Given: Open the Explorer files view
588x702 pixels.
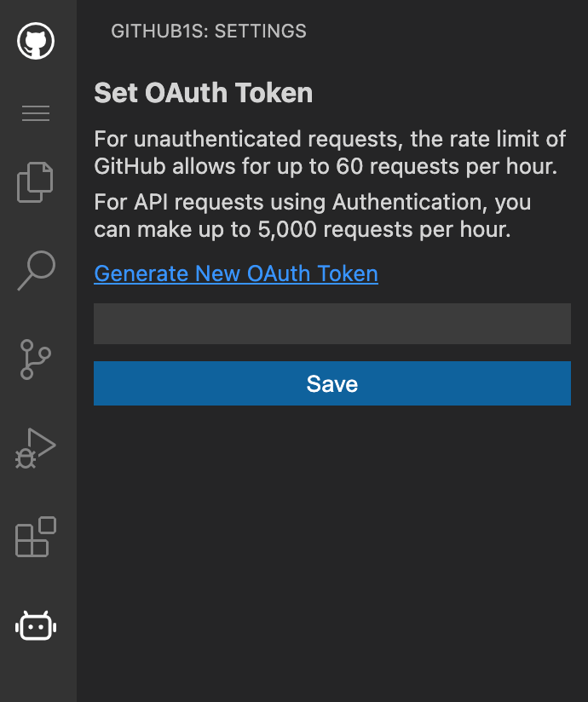Looking at the screenshot, I should [35, 182].
